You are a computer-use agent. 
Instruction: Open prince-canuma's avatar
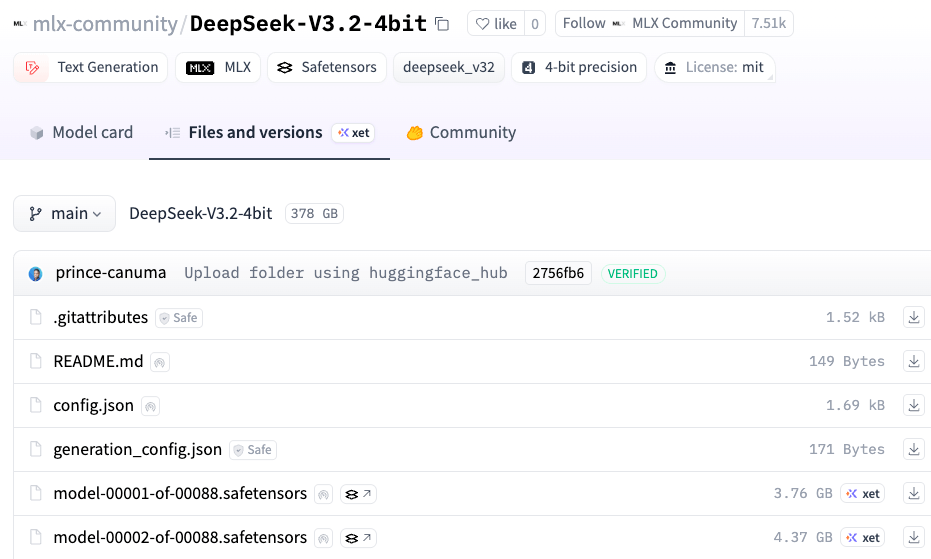coord(36,274)
